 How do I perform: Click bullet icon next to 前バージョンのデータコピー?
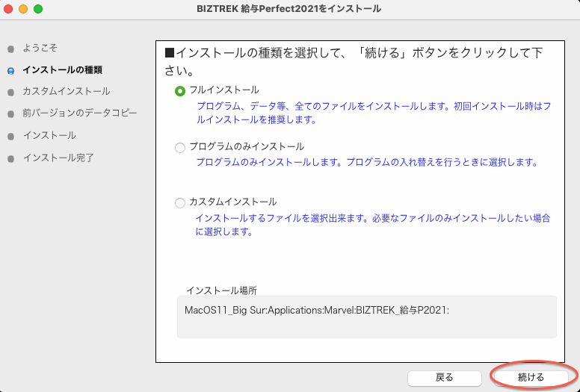click(x=10, y=114)
